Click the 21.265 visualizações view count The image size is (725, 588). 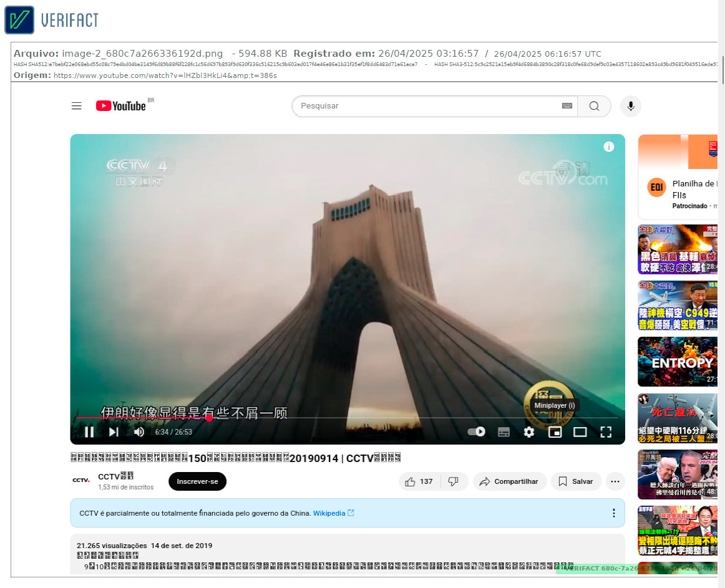coord(112,546)
